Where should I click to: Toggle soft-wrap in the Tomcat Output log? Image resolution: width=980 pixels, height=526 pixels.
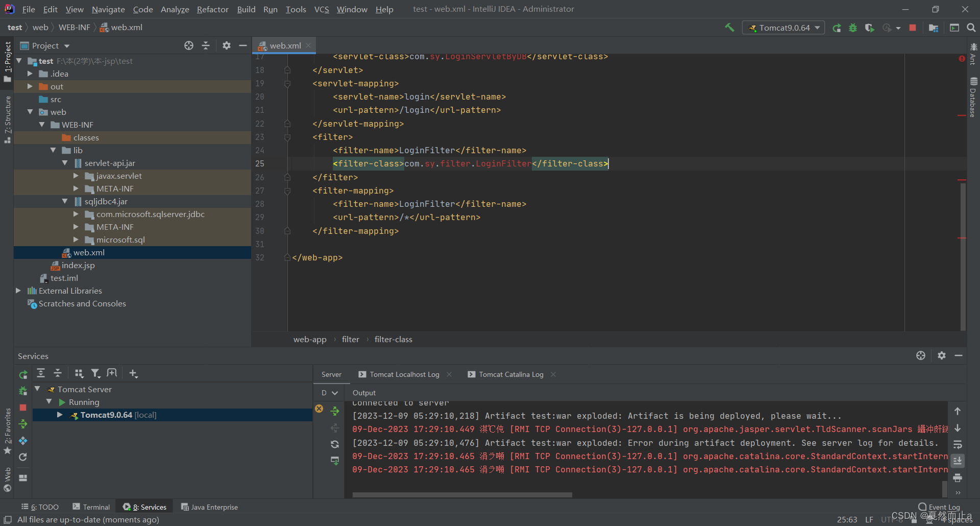(x=958, y=445)
